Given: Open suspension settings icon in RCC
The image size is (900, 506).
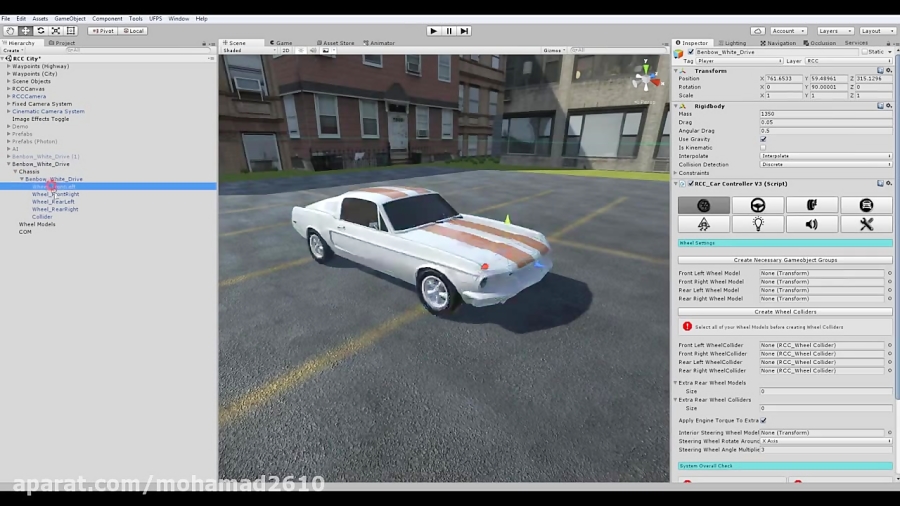Looking at the screenshot, I should click(x=812, y=205).
